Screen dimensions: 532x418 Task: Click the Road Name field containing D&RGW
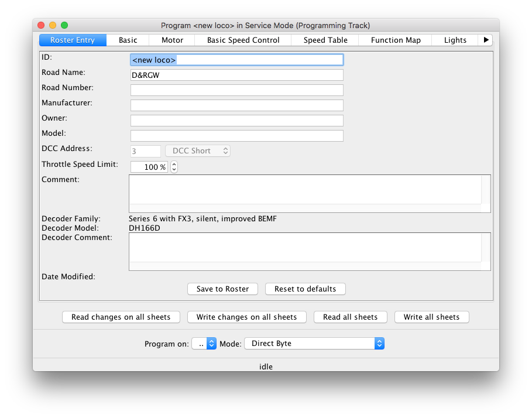coord(236,75)
